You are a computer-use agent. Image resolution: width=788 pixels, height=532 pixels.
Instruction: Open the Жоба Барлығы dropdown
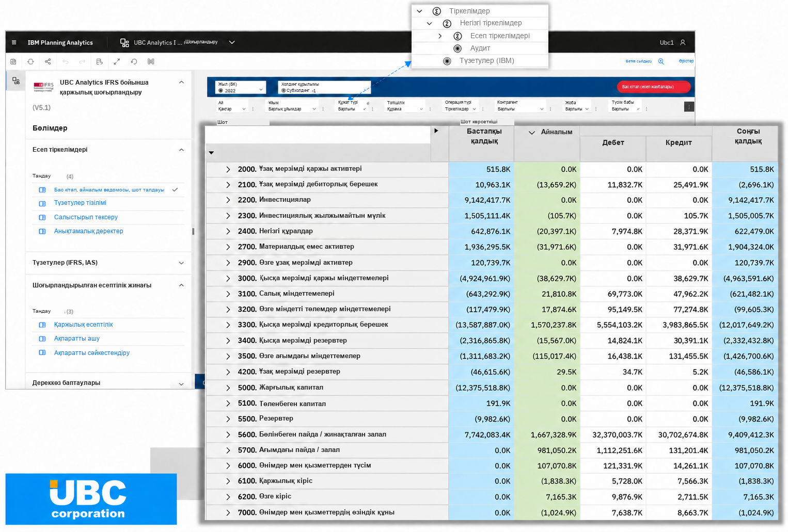click(x=577, y=106)
